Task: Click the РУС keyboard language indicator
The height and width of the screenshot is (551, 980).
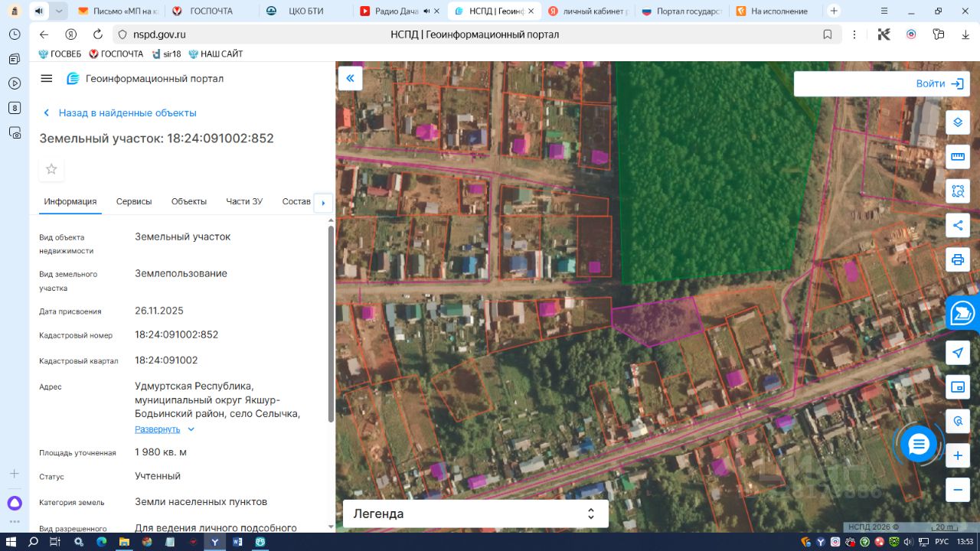Action: [x=941, y=542]
